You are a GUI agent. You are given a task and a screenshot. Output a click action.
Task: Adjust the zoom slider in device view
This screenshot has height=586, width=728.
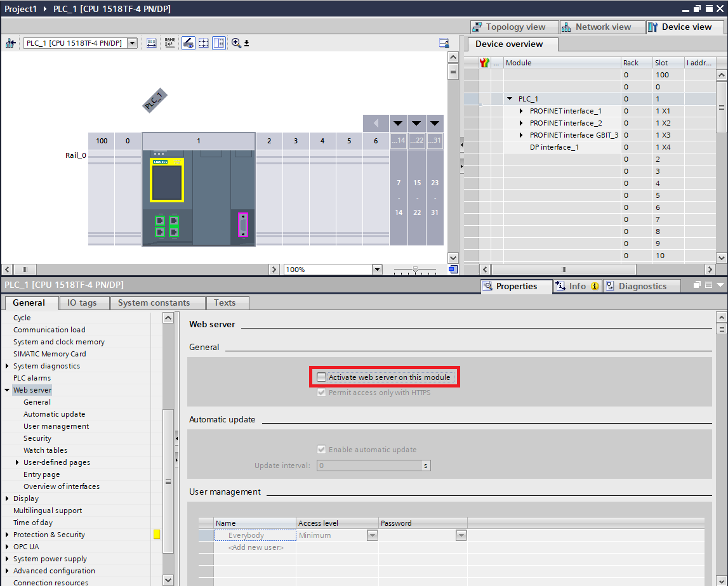(x=415, y=270)
